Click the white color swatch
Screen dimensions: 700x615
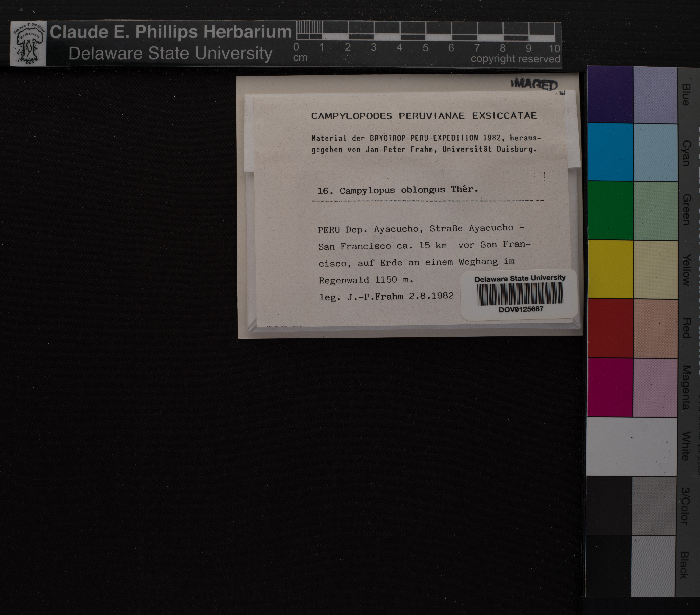(631, 446)
